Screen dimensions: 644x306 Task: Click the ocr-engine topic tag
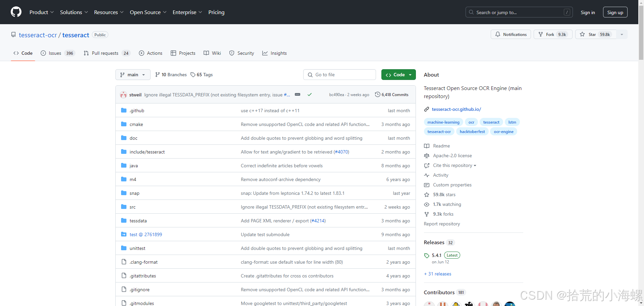tap(503, 132)
